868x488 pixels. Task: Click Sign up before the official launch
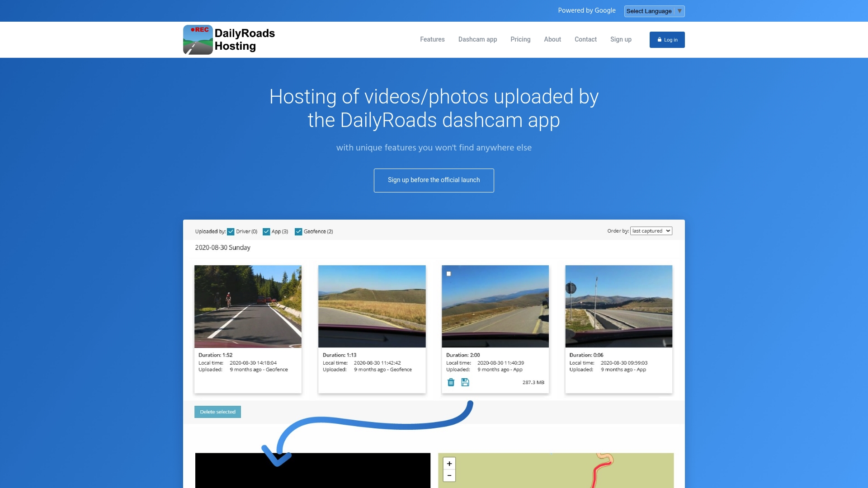click(434, 180)
